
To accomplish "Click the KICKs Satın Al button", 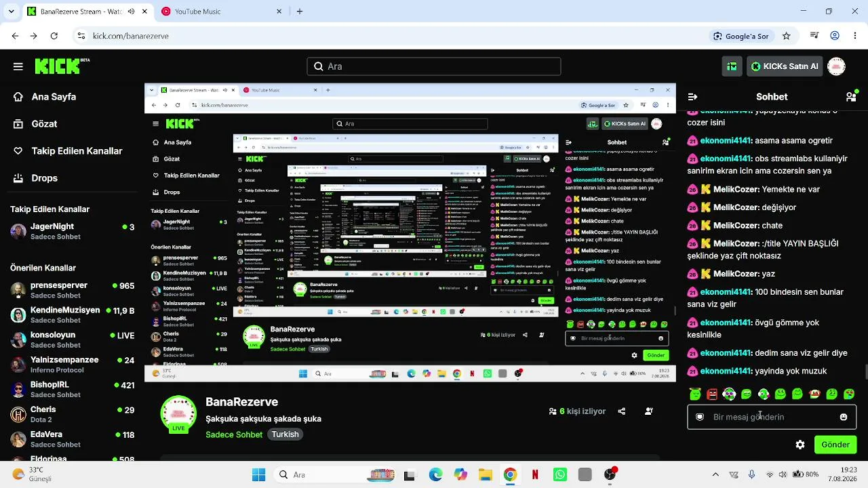I will tap(785, 66).
